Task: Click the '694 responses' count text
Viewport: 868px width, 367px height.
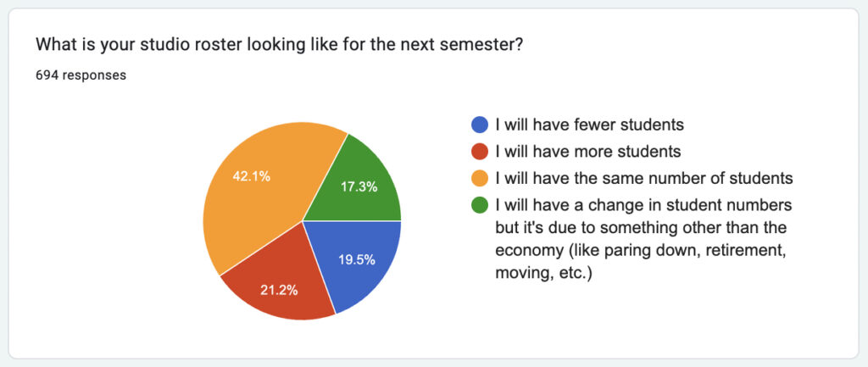Action: point(81,75)
